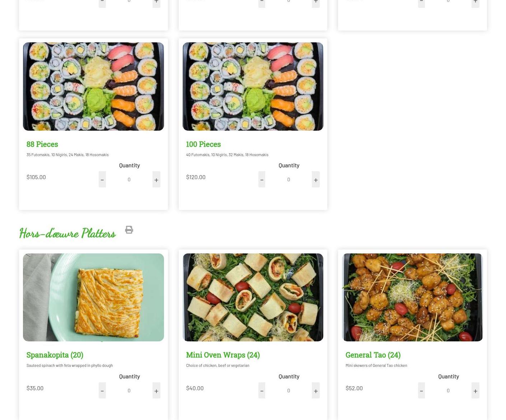Increase Mini Oven Wraps (24) quantity
Image resolution: width=506 pixels, height=420 pixels.
tap(316, 390)
